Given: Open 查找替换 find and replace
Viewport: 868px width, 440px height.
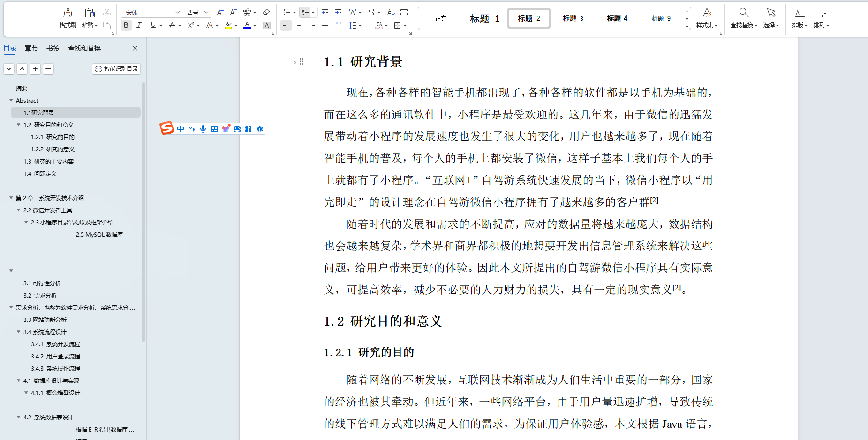Looking at the screenshot, I should tap(744, 18).
